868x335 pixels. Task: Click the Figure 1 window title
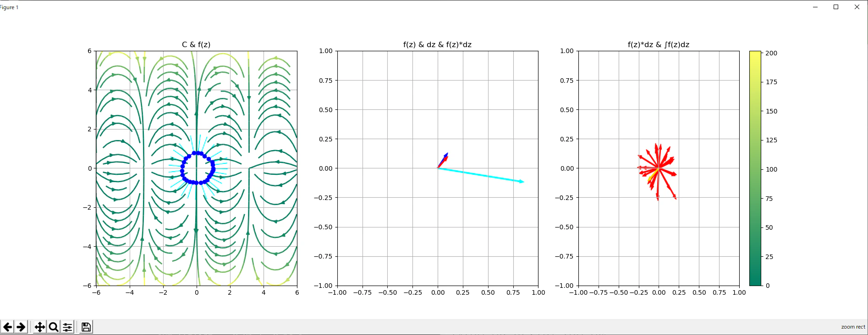click(9, 7)
